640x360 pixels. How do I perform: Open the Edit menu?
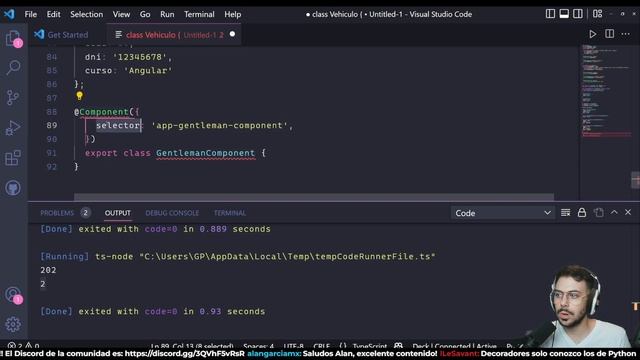point(53,14)
